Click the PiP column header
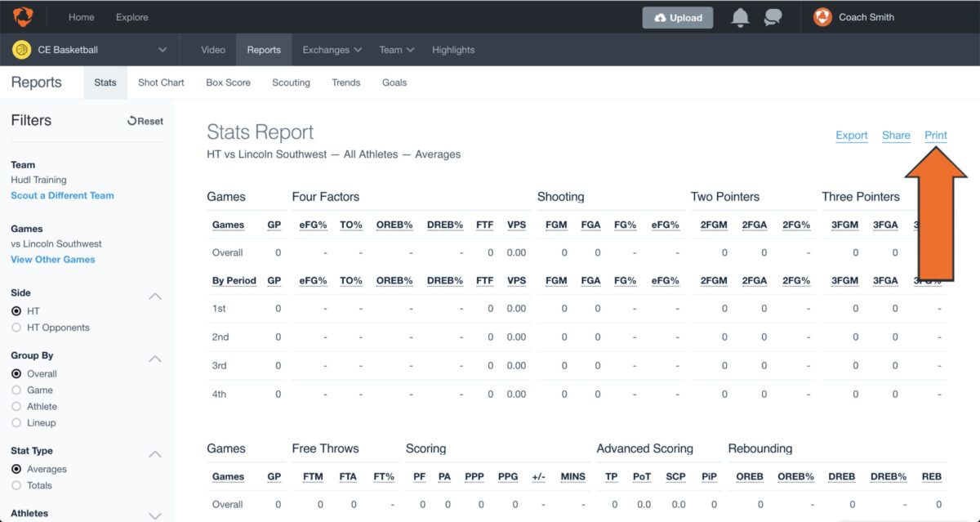The image size is (980, 522). click(x=709, y=477)
